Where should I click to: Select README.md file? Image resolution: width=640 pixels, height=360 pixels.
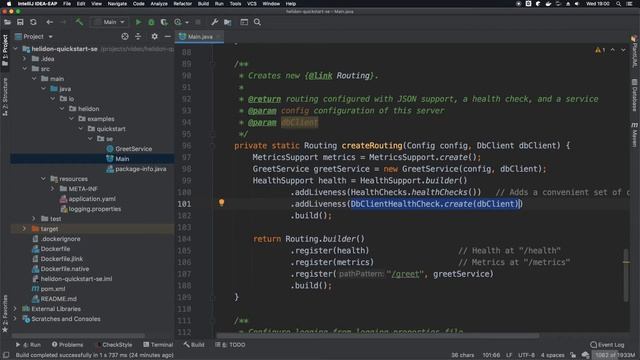coord(58,299)
